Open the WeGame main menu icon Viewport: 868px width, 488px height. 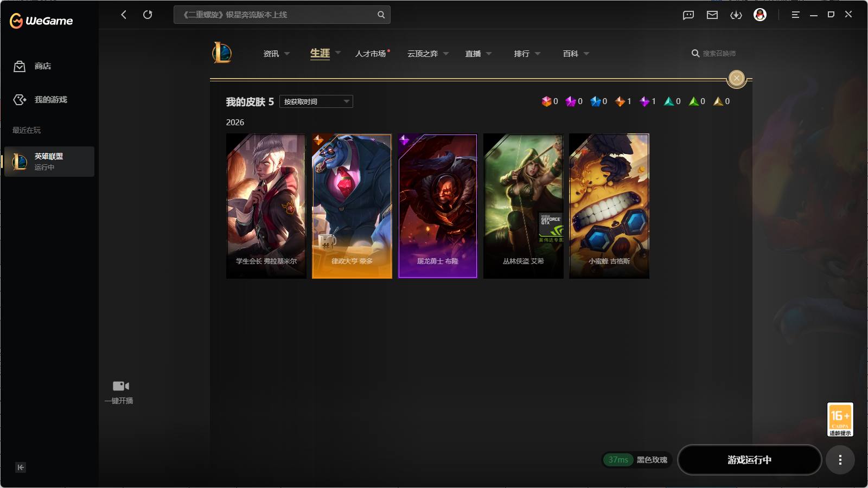[x=795, y=15]
